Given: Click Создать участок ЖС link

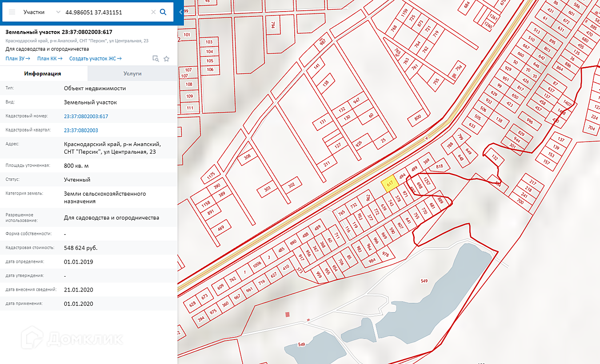Looking at the screenshot, I should 96,59.
